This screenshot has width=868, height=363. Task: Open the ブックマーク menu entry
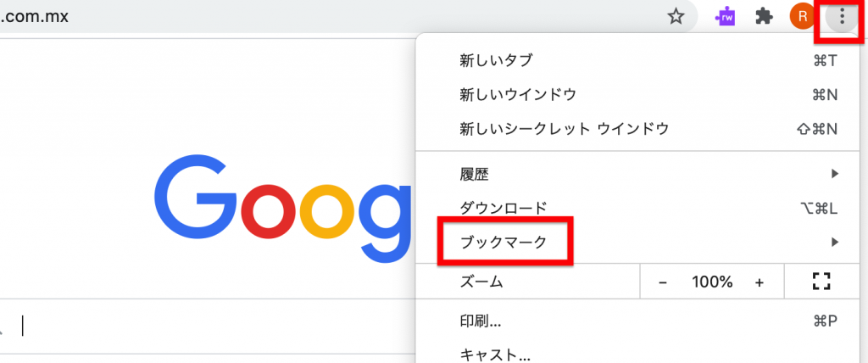[636, 243]
